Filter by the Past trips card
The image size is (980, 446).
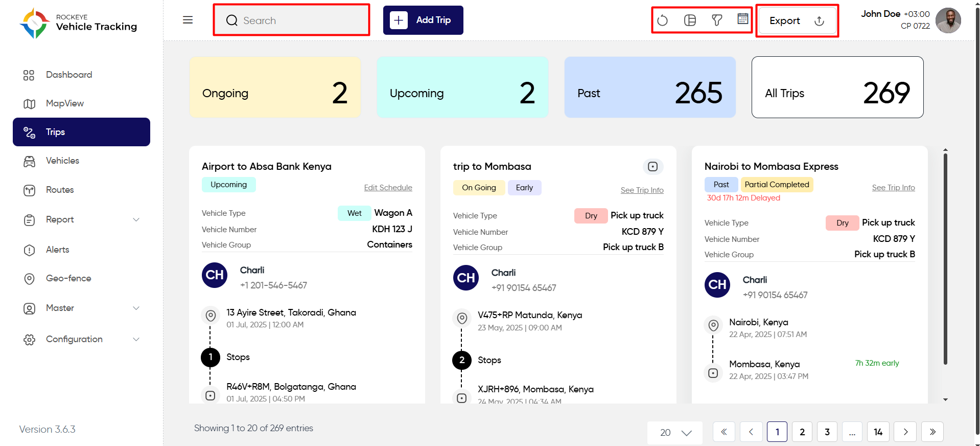650,87
